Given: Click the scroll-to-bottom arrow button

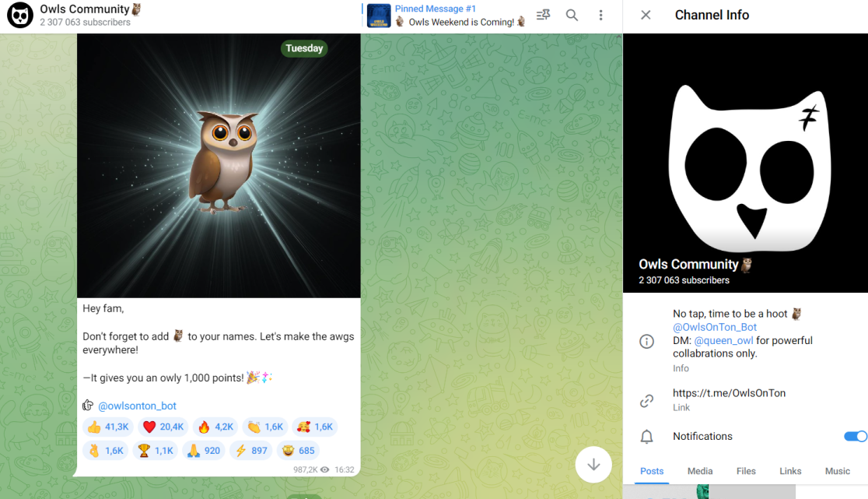Looking at the screenshot, I should pos(593,464).
